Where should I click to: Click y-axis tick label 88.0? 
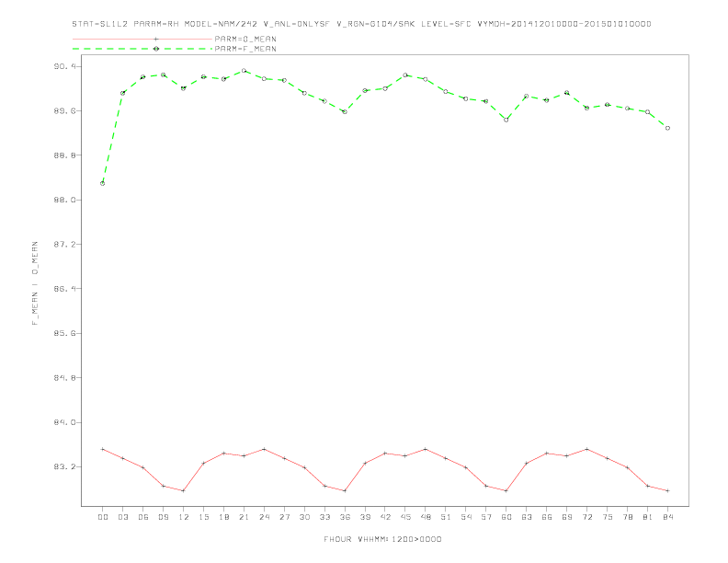[x=64, y=200]
